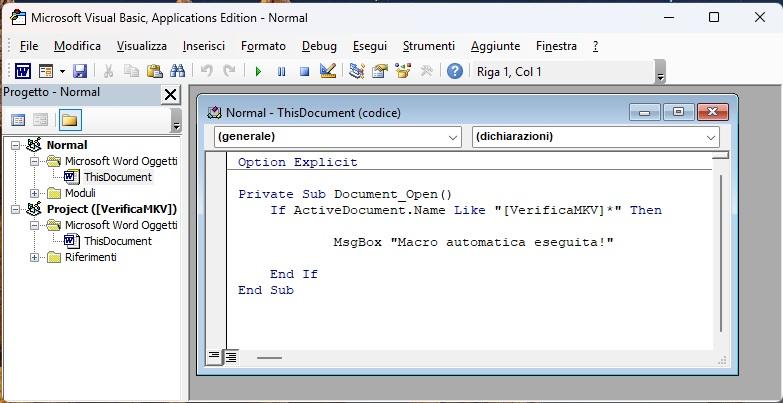Save Normal with the floppy disk icon
The image size is (783, 403).
pyautogui.click(x=80, y=71)
